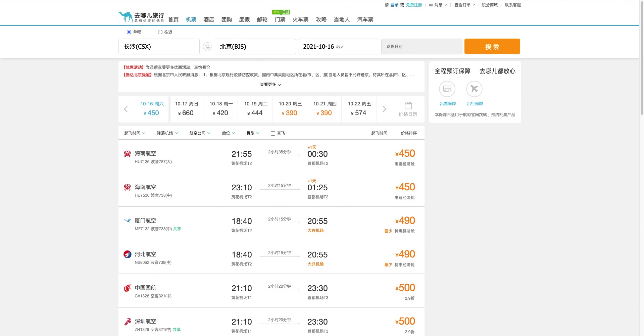This screenshot has height=336, width=644.
Task: Select one-way trip radio button
Action: pos(129,32)
